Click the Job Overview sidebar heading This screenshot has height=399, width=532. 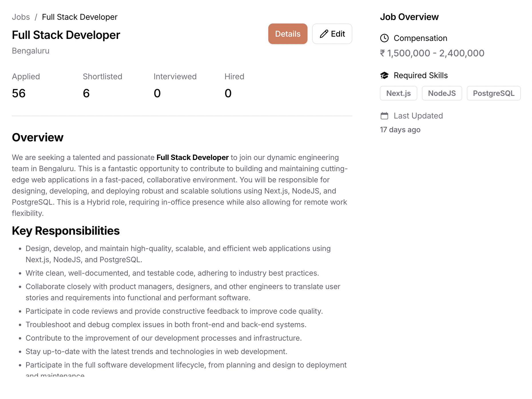(x=409, y=17)
